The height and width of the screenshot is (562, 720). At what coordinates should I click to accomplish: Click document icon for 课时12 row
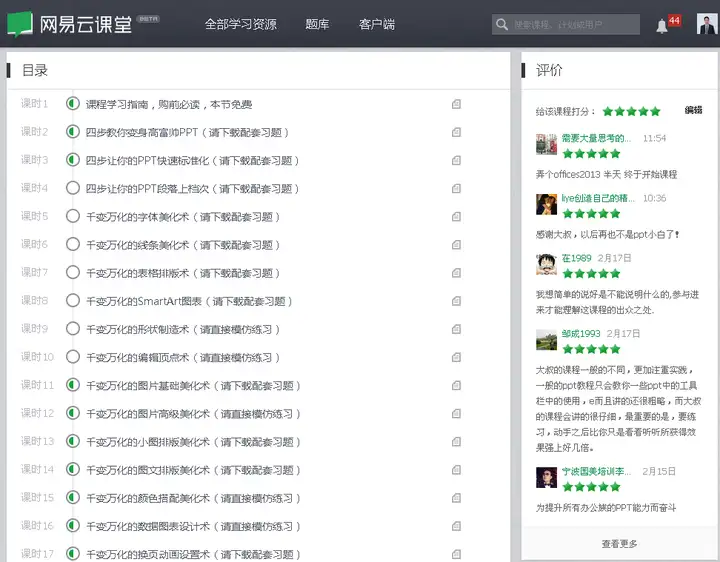click(x=456, y=413)
